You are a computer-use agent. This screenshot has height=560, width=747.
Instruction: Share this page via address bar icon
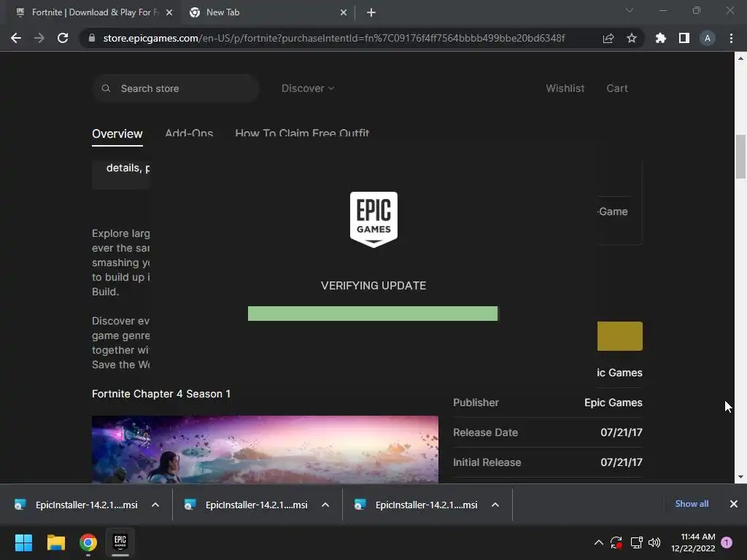point(608,38)
